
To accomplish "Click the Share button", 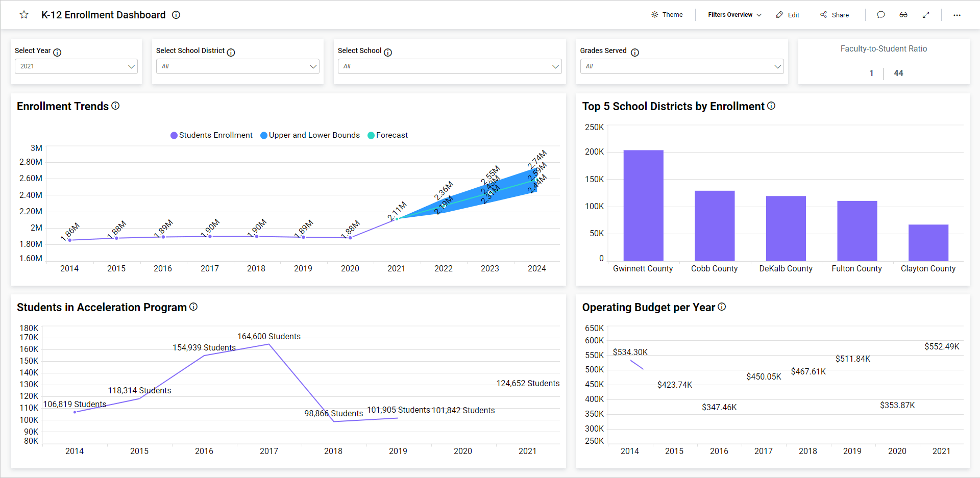I will tap(834, 15).
